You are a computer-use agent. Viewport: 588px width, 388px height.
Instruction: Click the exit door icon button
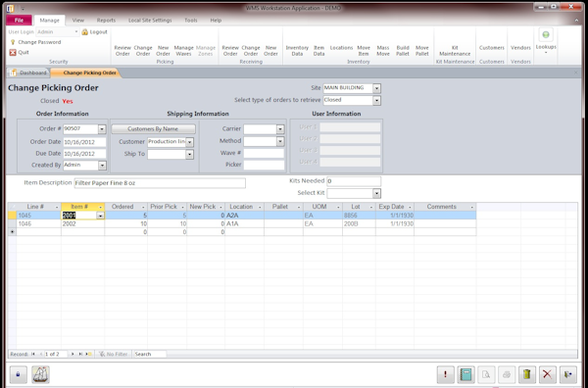point(568,374)
